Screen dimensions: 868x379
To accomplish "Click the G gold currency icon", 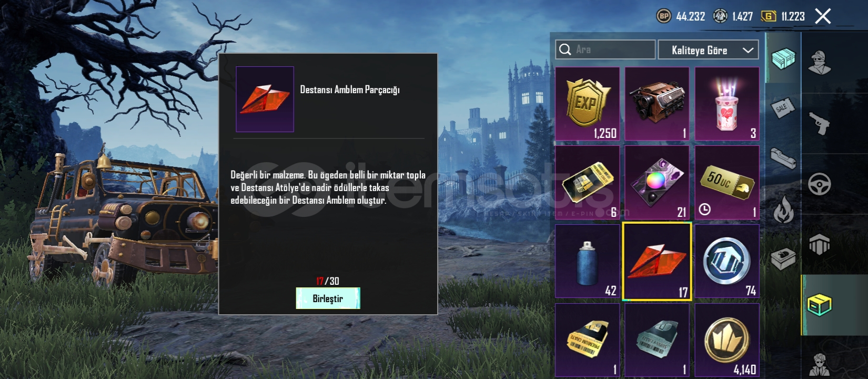I will click(x=769, y=16).
